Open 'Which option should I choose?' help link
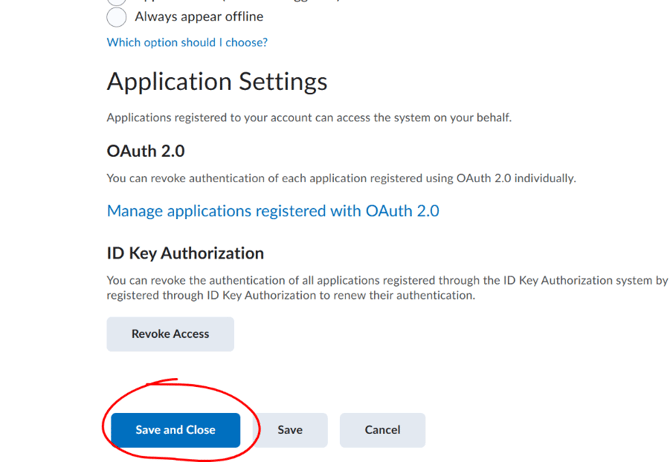Image resolution: width=670 pixels, height=462 pixels. (187, 42)
